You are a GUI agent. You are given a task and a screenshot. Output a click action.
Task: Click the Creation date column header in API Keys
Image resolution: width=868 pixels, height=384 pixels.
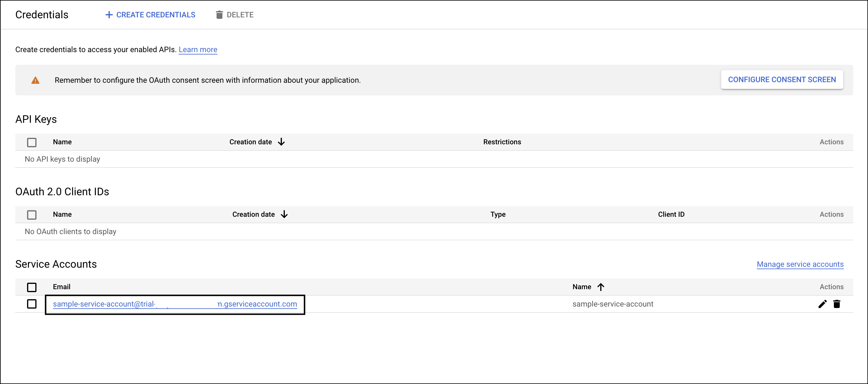click(250, 142)
